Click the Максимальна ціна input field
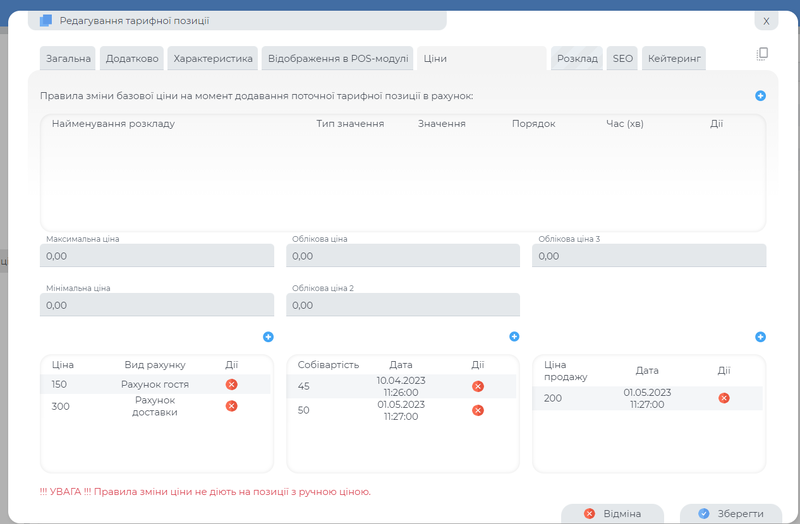The image size is (800, 524). pyautogui.click(x=157, y=257)
